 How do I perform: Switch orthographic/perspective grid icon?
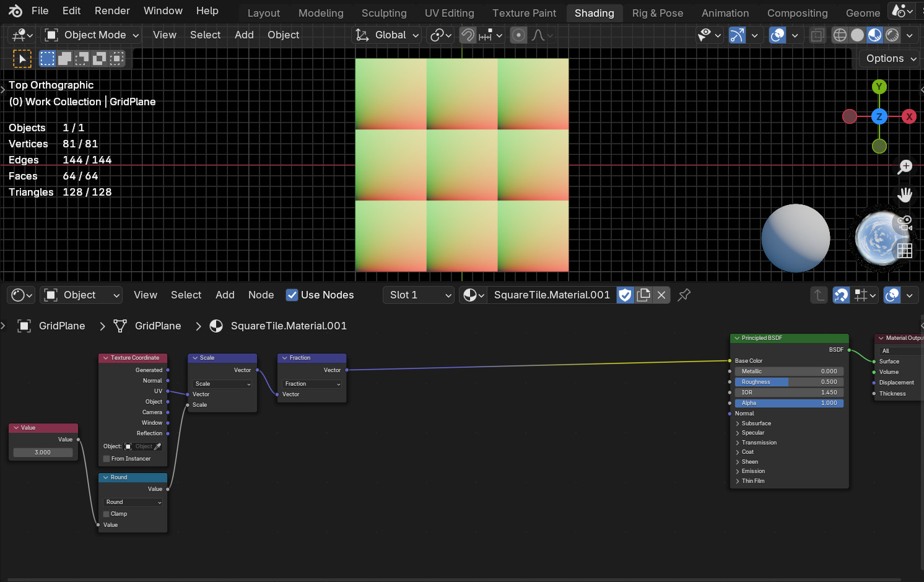905,250
